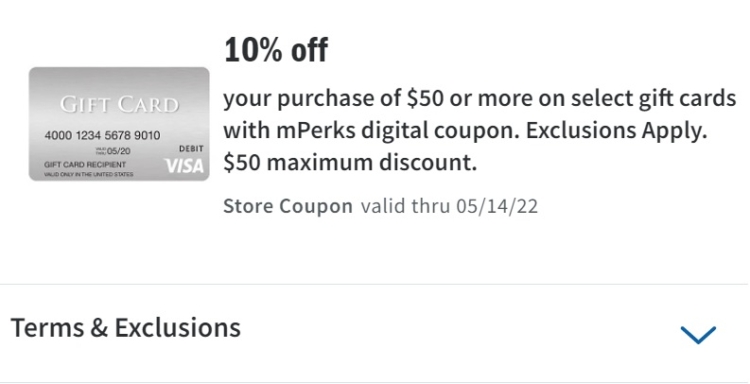Open the Terms & Exclusions section label
This screenshot has height=384, width=750.
[x=125, y=328]
